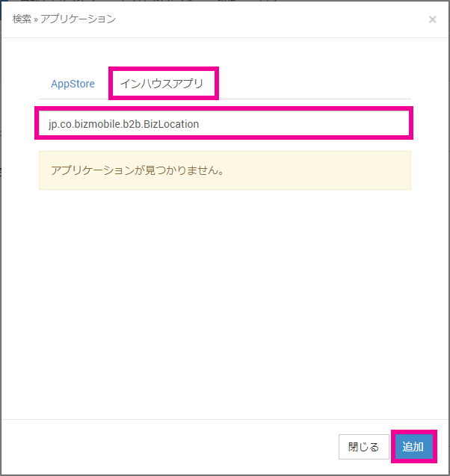This screenshot has width=450, height=476.
Task: Close the dialog with the X icon
Action: click(x=432, y=19)
